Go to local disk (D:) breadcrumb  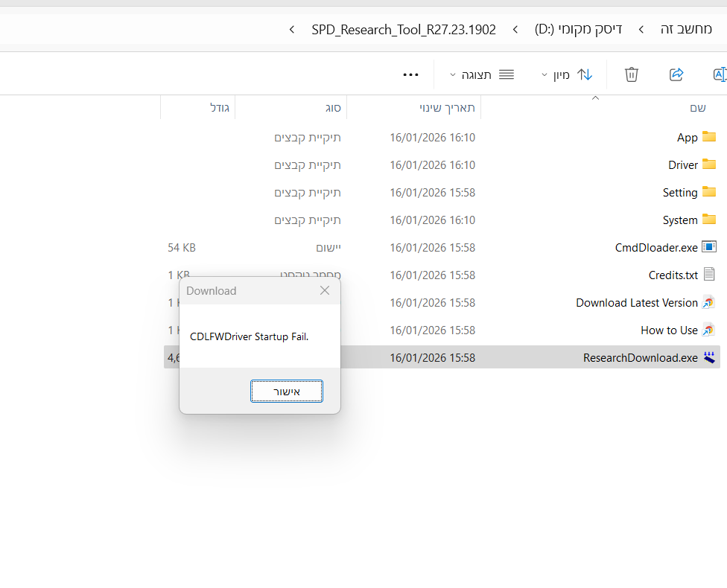[x=578, y=30]
